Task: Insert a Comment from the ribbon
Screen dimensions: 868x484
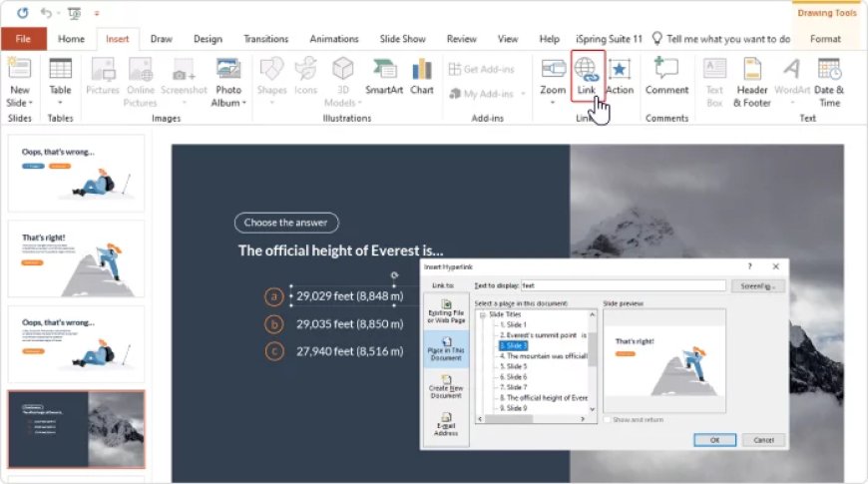Action: pyautogui.click(x=666, y=76)
